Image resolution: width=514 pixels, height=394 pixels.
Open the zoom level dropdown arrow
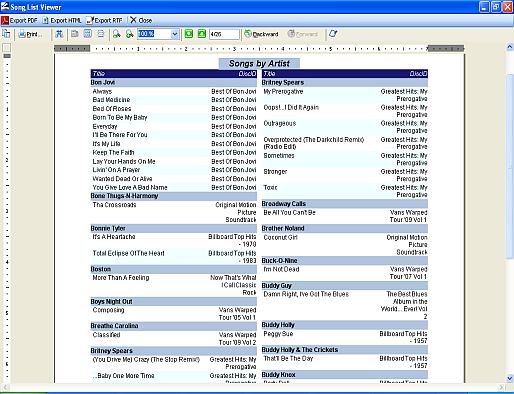pos(175,34)
